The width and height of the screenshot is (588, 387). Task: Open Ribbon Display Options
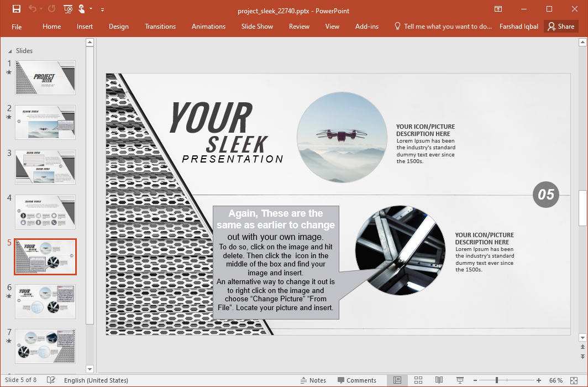pyautogui.click(x=498, y=9)
